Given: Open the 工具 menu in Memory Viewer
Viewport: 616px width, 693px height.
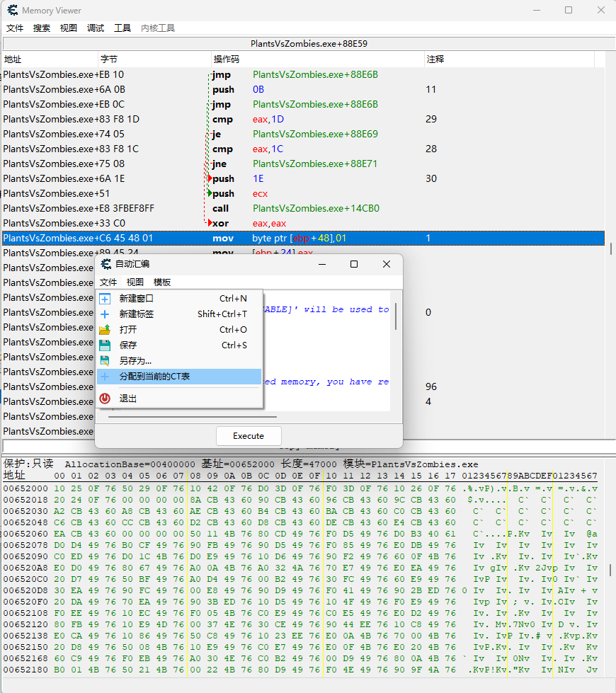Looking at the screenshot, I should click(122, 28).
